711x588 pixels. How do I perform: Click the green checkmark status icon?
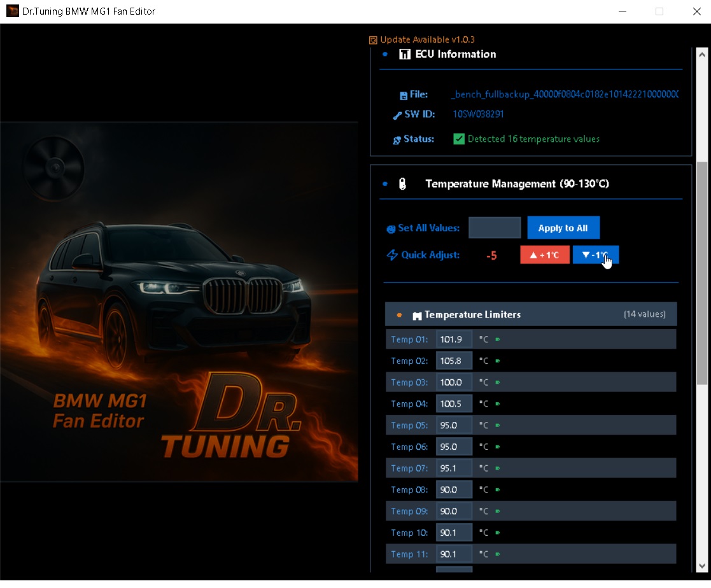[x=459, y=139]
